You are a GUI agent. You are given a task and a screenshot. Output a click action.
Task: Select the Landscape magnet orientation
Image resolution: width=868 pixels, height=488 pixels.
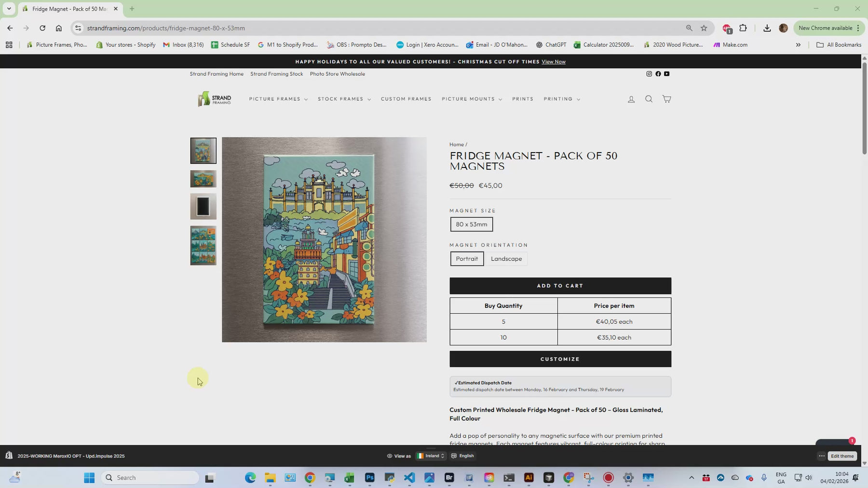(x=506, y=259)
